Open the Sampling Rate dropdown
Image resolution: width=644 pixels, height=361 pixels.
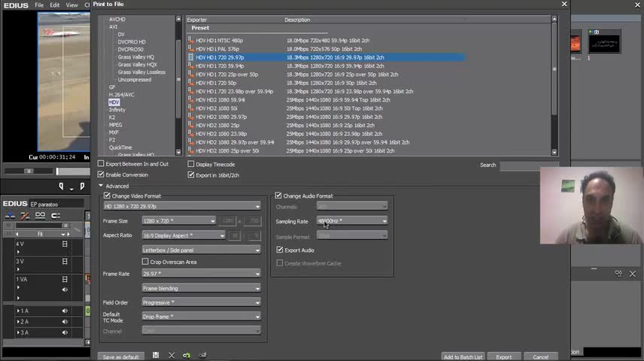(x=352, y=221)
